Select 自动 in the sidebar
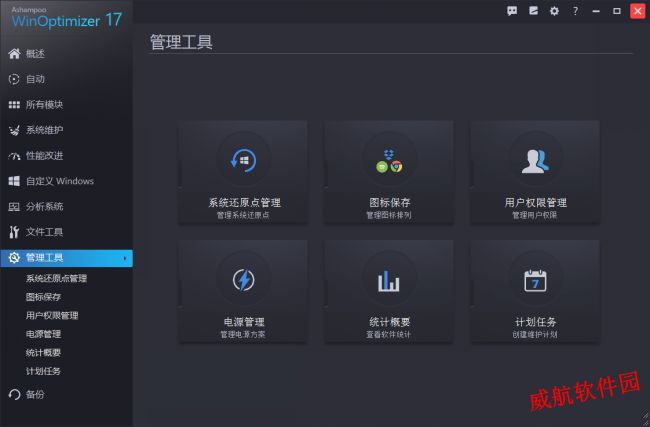 point(35,79)
